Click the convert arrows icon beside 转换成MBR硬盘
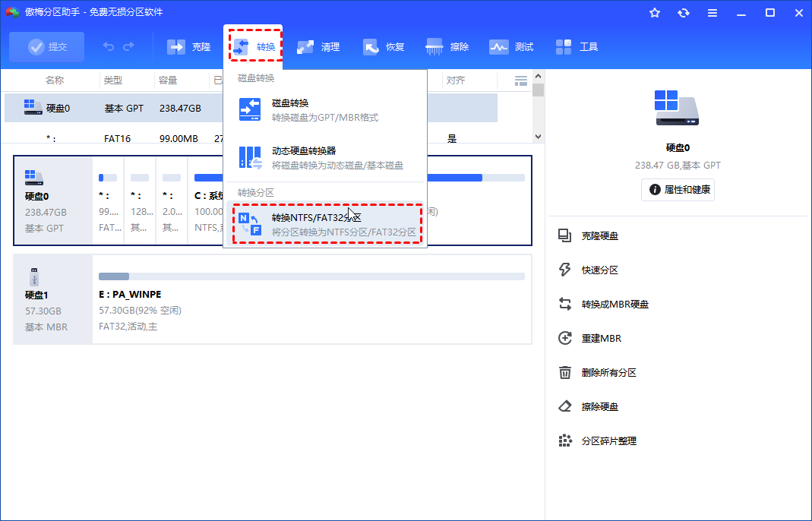812x521 pixels. click(x=565, y=304)
